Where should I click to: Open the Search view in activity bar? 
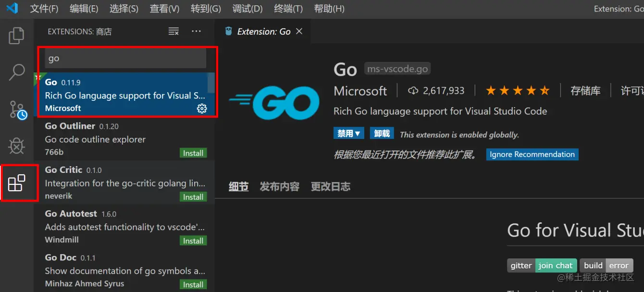16,73
